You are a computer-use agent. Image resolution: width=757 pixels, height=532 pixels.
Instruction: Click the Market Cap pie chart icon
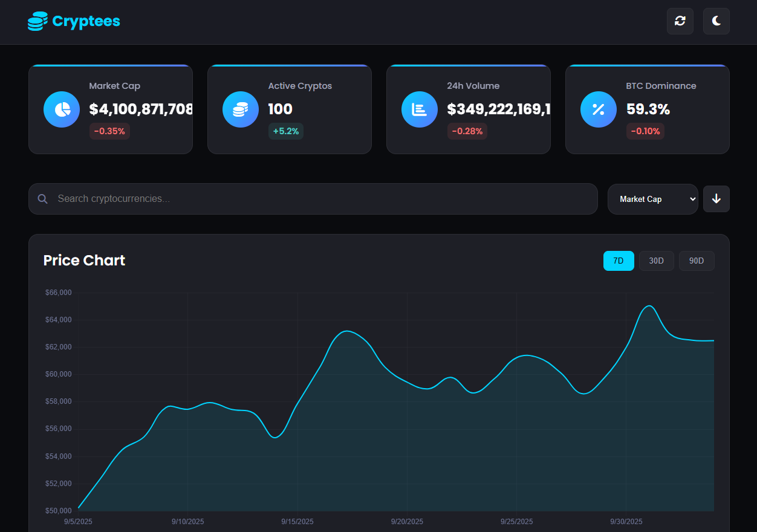[62, 109]
